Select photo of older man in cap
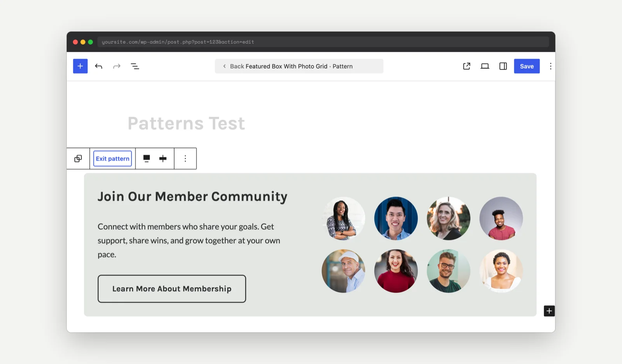The image size is (622, 364). pyautogui.click(x=343, y=271)
